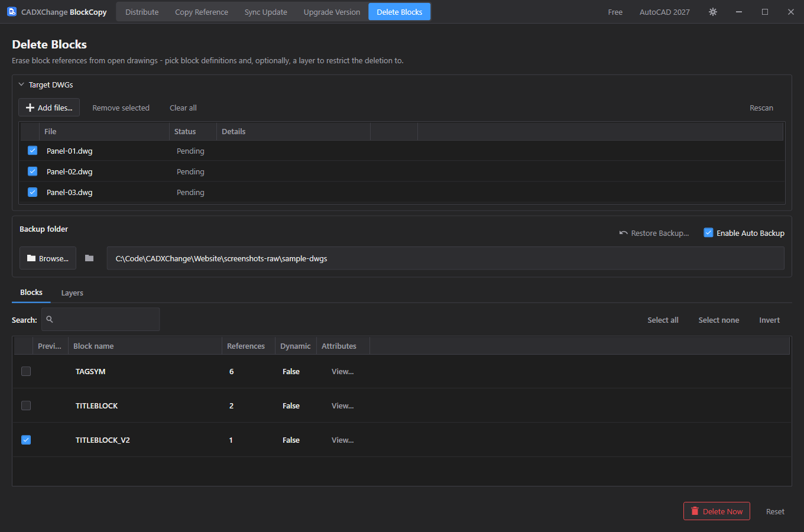Sort by Block name column header
Screen dimensions: 804x532
145,346
